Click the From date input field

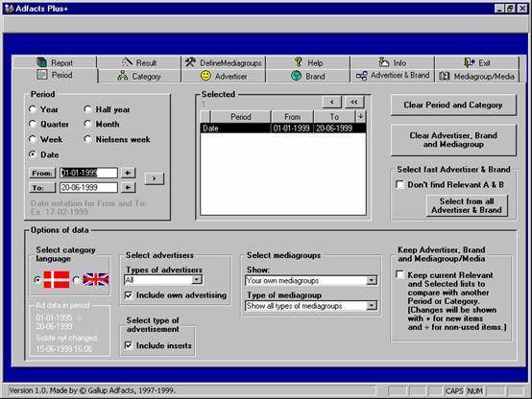point(88,173)
